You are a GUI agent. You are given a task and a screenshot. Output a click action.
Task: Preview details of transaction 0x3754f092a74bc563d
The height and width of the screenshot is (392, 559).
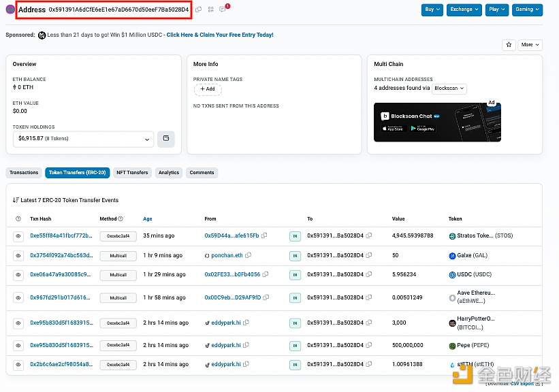point(18,255)
